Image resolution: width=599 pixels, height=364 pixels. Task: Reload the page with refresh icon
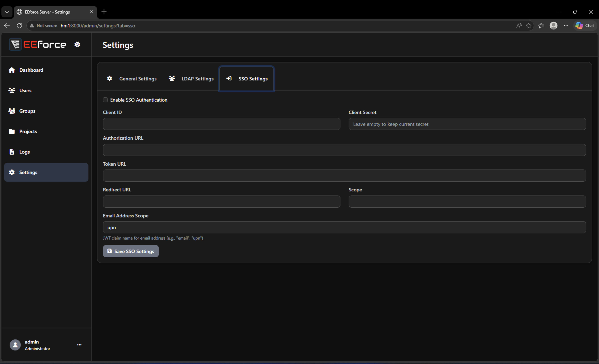(x=19, y=25)
